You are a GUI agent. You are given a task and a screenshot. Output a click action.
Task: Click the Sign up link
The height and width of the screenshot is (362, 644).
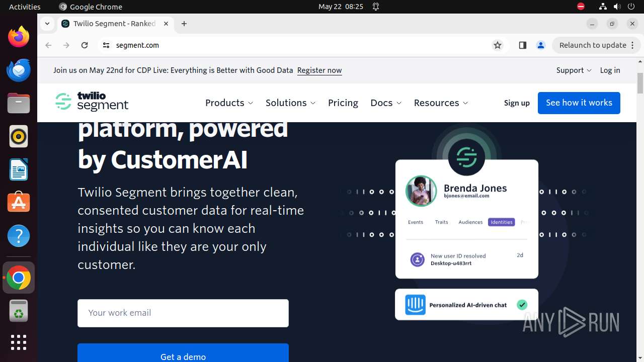pos(517,103)
